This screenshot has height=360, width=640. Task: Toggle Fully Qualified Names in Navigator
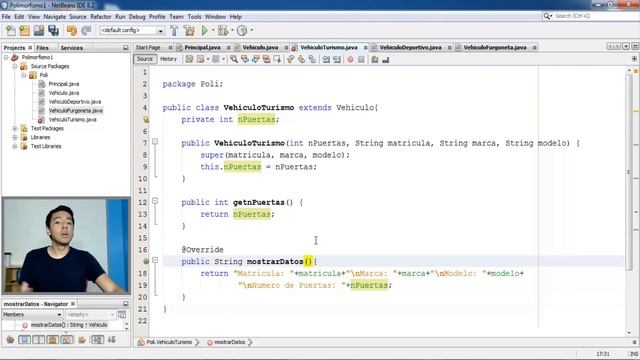coord(82,340)
